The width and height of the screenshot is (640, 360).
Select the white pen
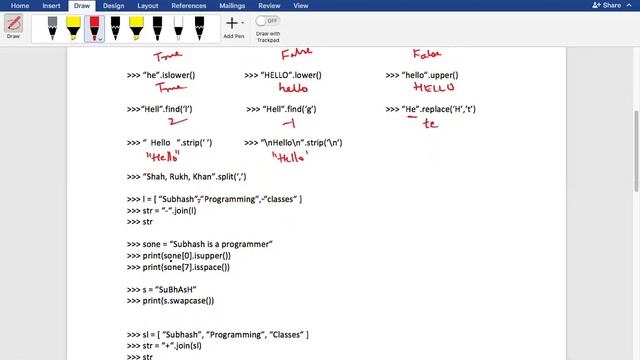[x=178, y=28]
